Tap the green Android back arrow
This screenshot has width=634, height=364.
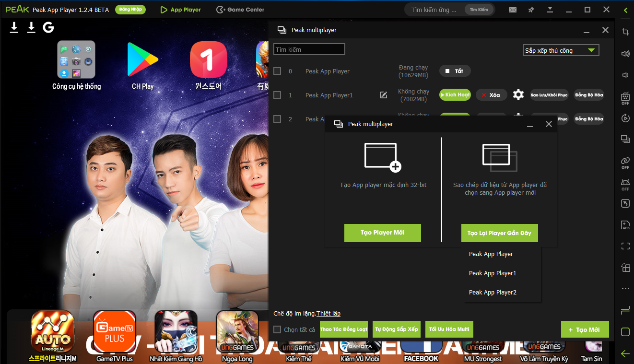[625, 353]
